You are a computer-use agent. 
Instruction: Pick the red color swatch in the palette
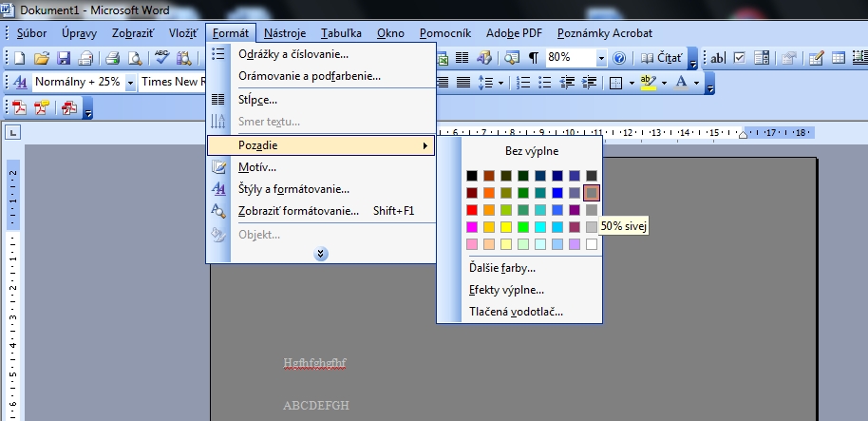pyautogui.click(x=472, y=210)
